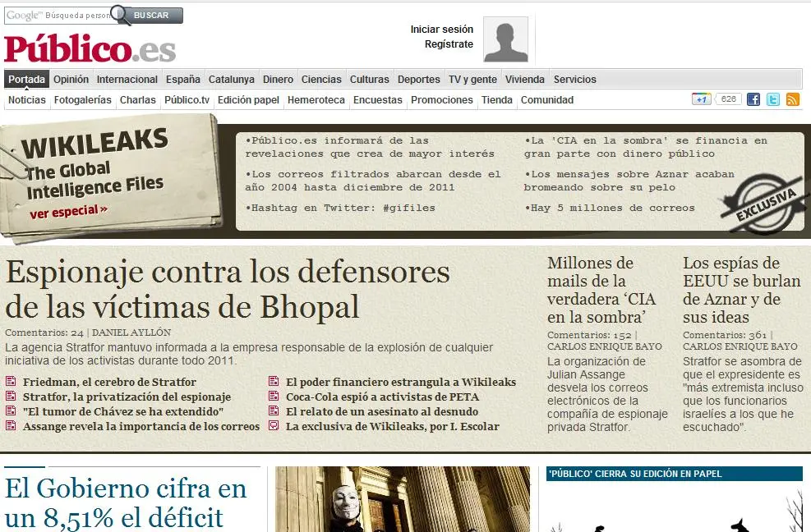811x532 pixels.
Task: Open Hemeroteca in the submenu
Action: 316,100
